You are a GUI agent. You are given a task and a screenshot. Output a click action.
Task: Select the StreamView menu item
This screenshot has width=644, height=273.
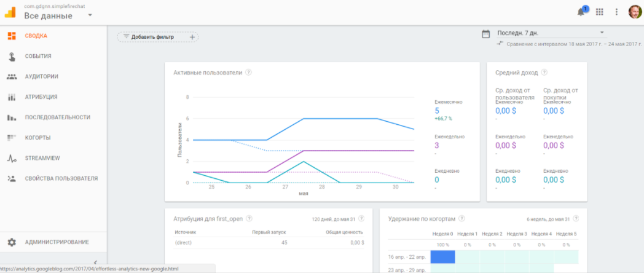42,158
